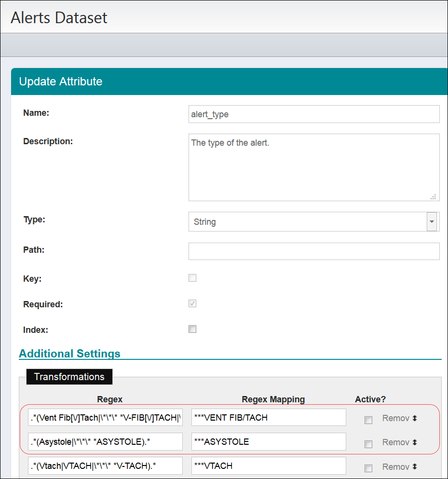The height and width of the screenshot is (479, 448).
Task: Toggle the Key checkbox
Action: click(x=192, y=278)
